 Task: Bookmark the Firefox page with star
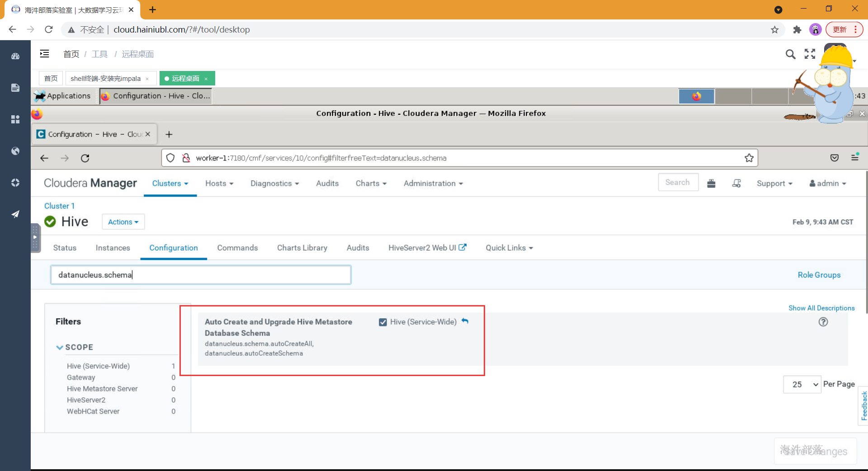tap(749, 158)
